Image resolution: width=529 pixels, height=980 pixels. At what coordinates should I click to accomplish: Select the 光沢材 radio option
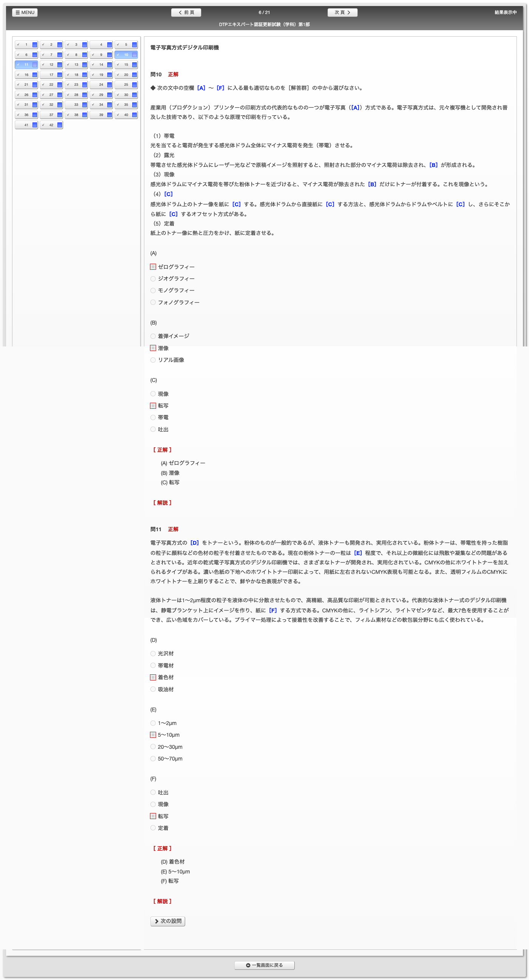pyautogui.click(x=153, y=654)
